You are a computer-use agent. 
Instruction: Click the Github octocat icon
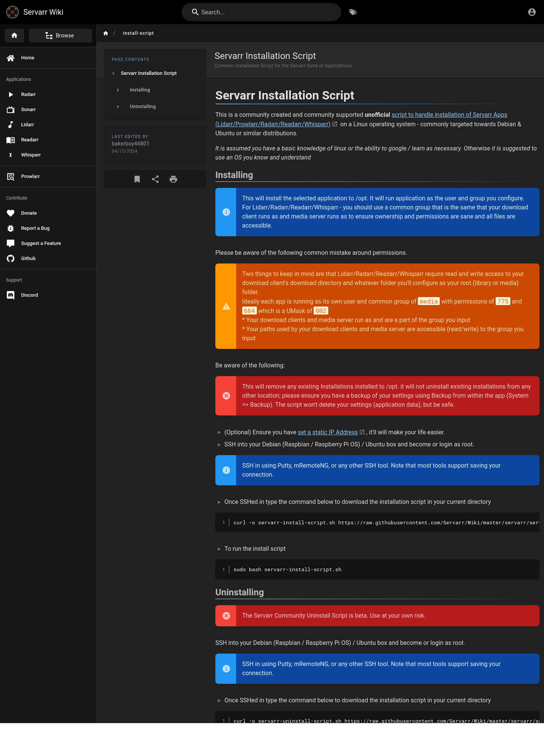click(x=11, y=259)
